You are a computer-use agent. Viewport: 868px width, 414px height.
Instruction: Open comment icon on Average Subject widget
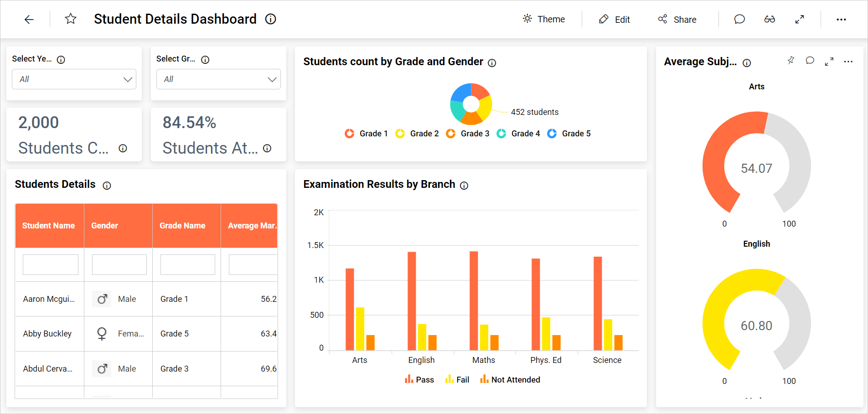point(810,61)
